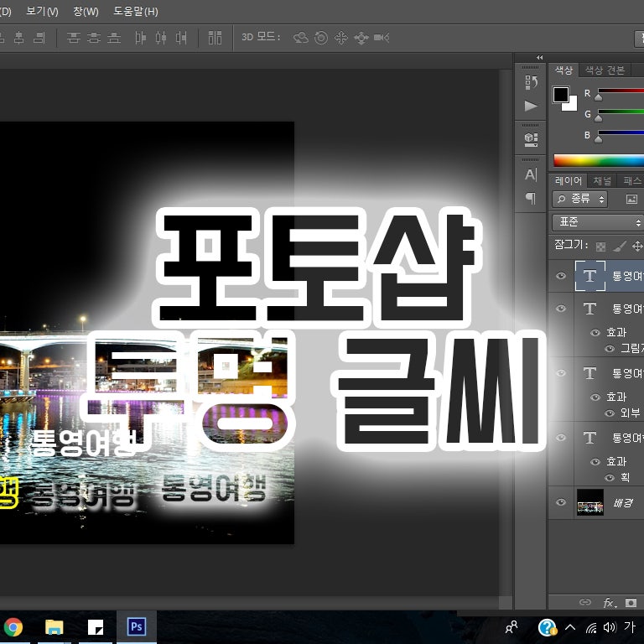Toggle the 그림자 effect eye icon
This screenshot has height=644, width=644.
point(610,349)
